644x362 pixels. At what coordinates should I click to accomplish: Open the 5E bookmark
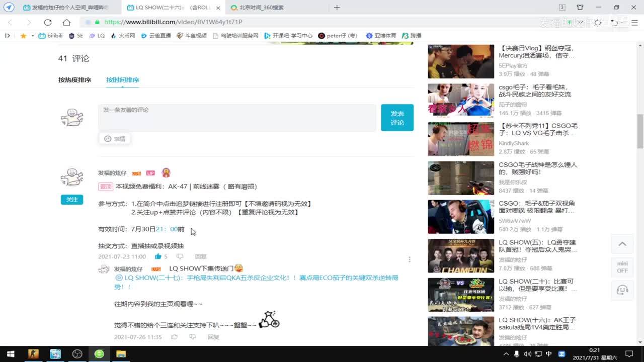(x=76, y=36)
